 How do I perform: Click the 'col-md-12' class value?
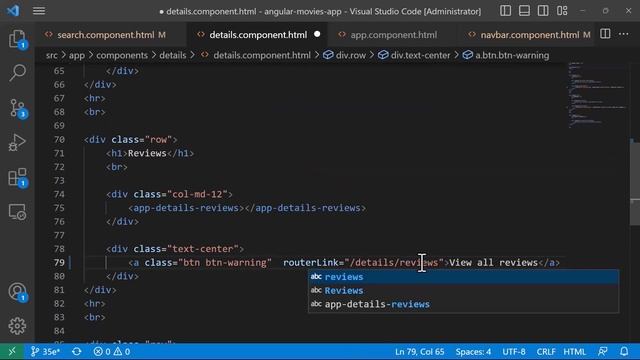(x=197, y=194)
